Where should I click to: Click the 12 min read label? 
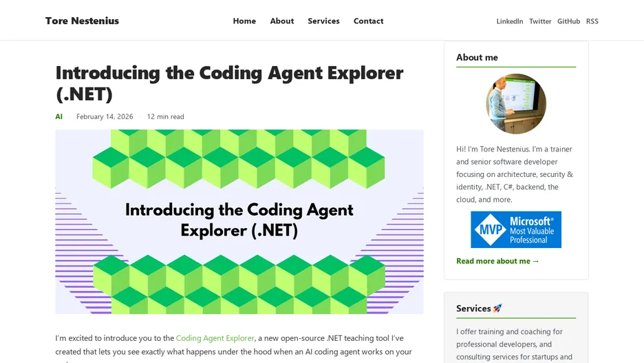(x=166, y=116)
